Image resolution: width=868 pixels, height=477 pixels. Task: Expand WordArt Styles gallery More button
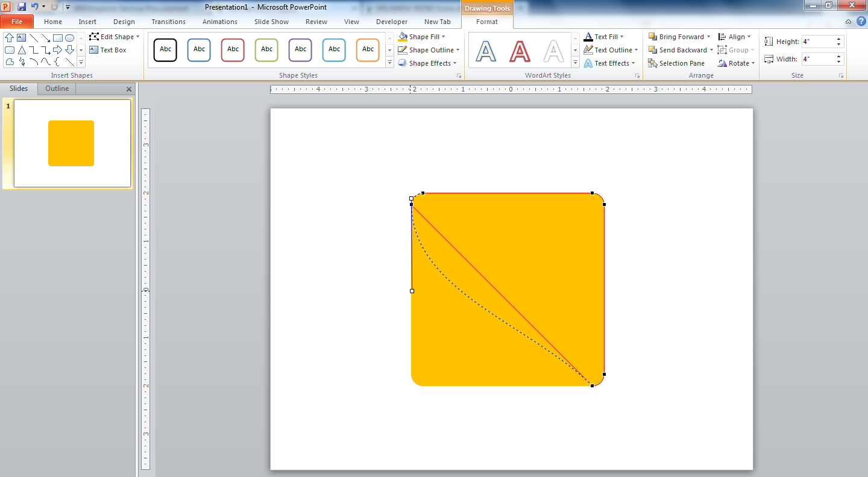click(575, 63)
